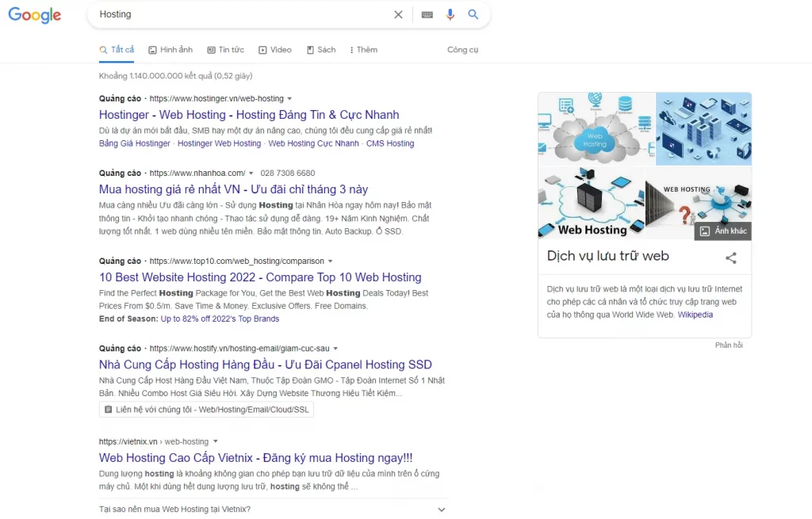Expand Tại sao nên mua Web Hosting question
Image resolution: width=812 pixels, height=519 pixels.
click(x=273, y=509)
